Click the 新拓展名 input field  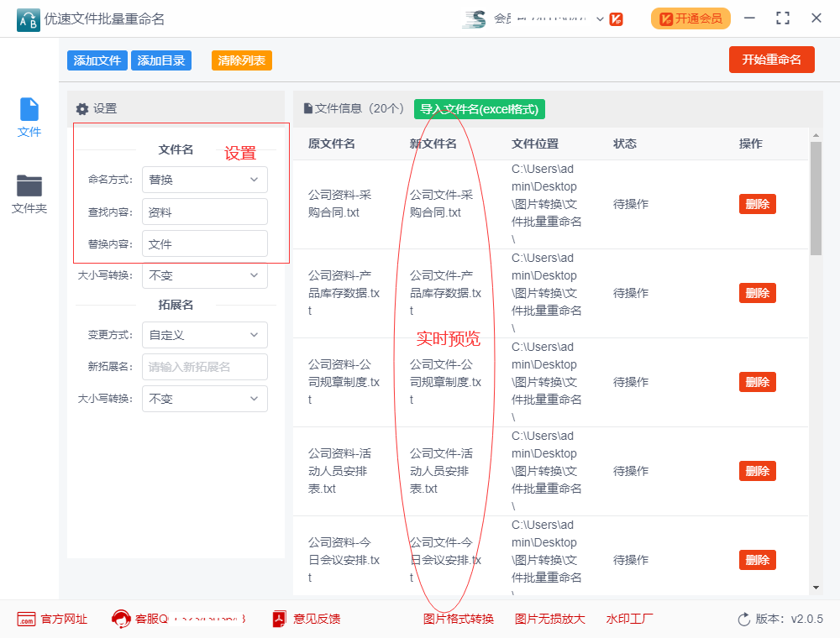point(204,367)
